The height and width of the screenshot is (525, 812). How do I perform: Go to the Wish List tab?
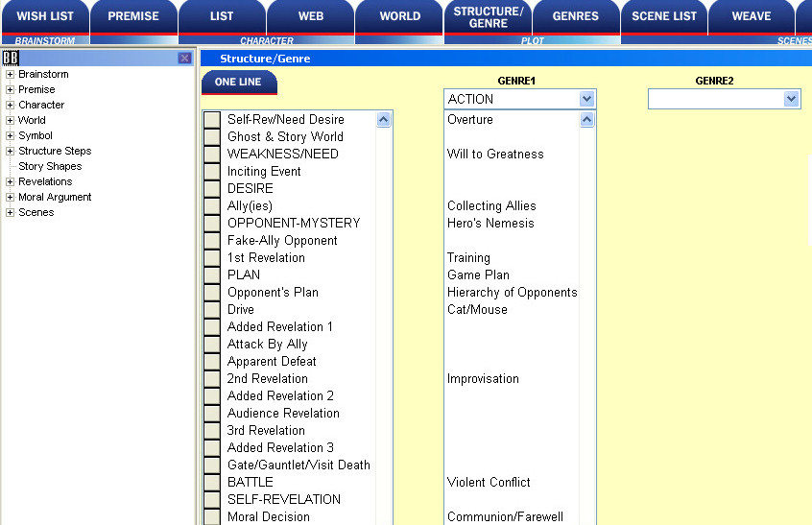pos(45,16)
